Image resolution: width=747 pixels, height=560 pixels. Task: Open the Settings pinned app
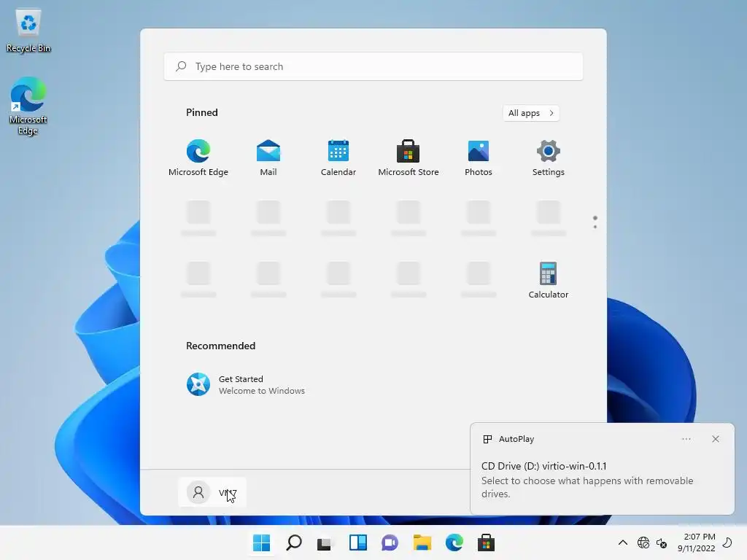pyautogui.click(x=549, y=158)
